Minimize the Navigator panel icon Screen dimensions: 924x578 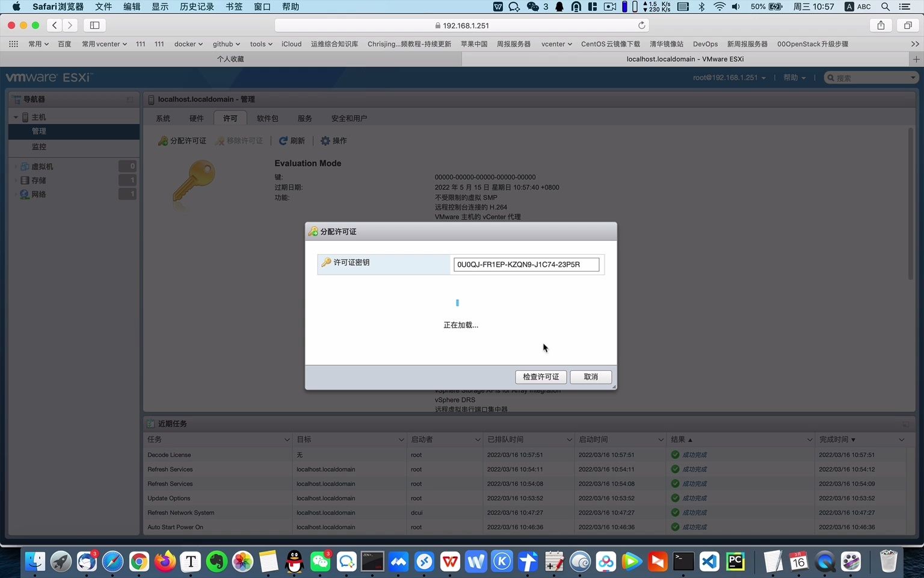tap(130, 99)
